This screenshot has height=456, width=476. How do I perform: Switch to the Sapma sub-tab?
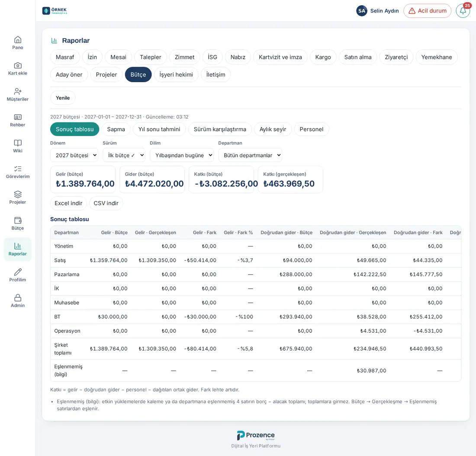[116, 129]
